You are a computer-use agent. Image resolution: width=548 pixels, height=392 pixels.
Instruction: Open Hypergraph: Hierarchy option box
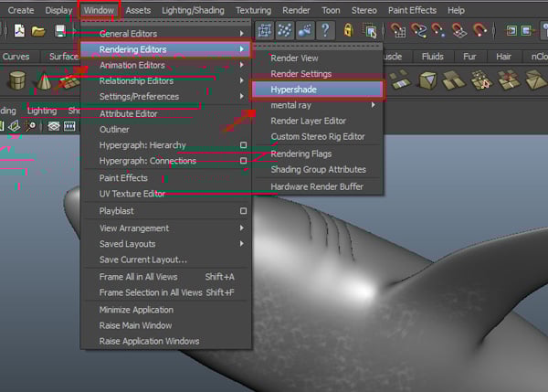pyautogui.click(x=243, y=145)
